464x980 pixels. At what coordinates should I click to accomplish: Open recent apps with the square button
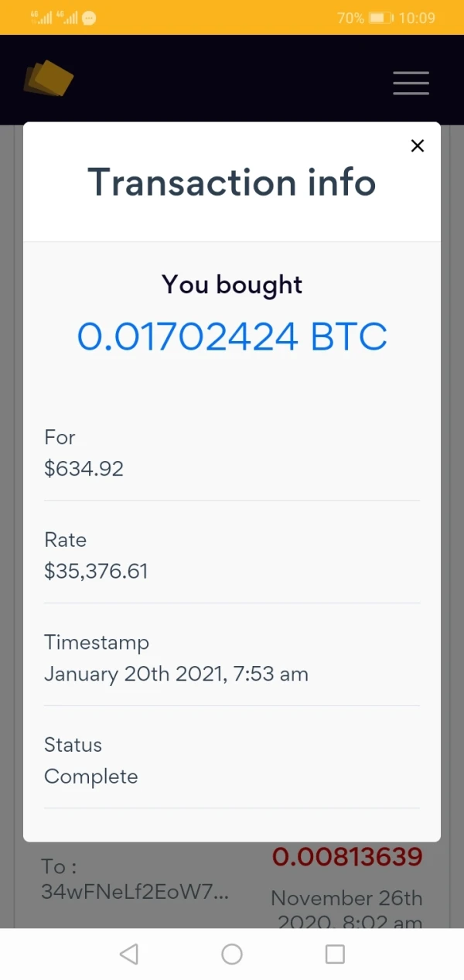335,954
